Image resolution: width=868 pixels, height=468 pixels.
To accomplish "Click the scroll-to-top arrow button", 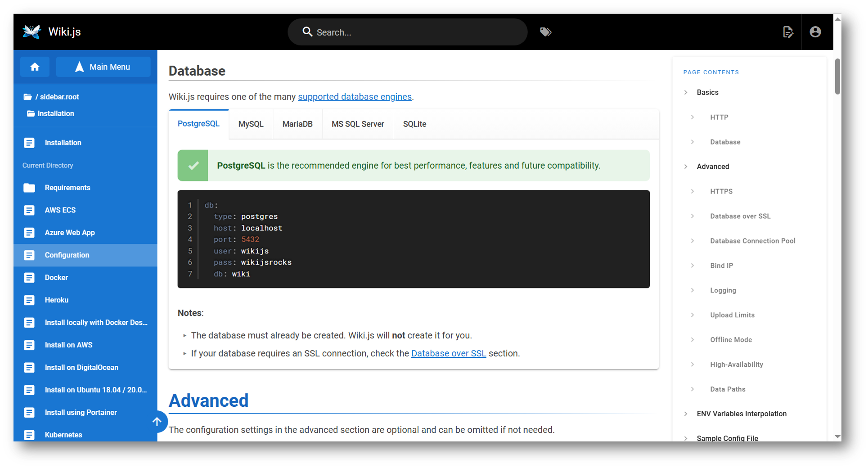I will 157,422.
